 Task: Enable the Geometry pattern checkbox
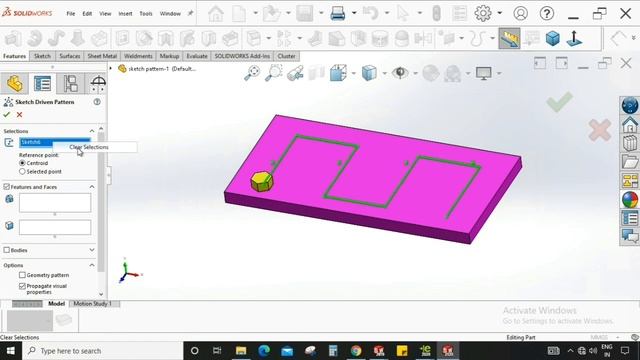click(x=22, y=275)
